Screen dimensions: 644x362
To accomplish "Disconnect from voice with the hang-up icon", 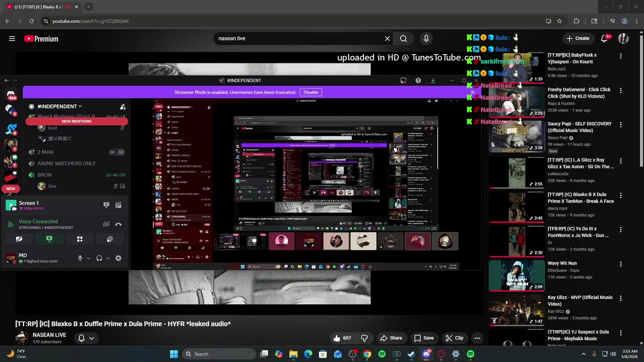I will (x=118, y=224).
